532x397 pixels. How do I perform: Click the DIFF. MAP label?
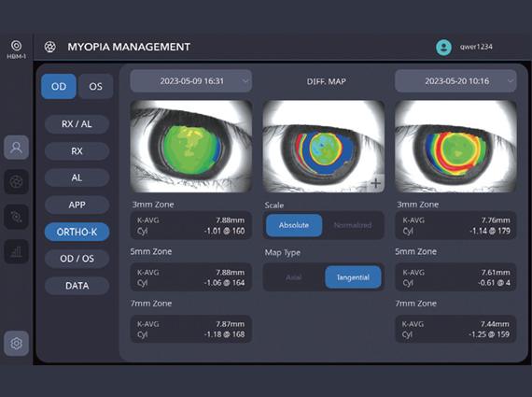coord(326,81)
